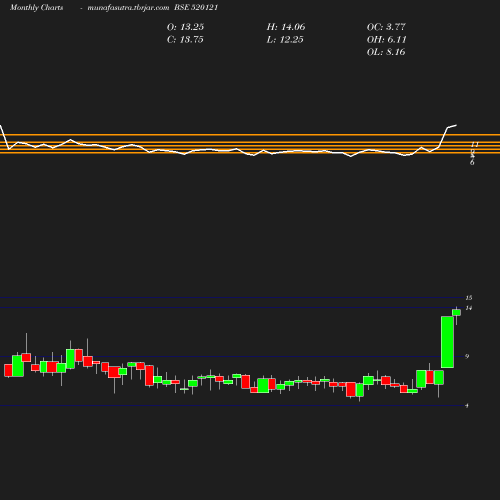500x500 pixels.
Task: Click the 'OH: 6.11' reading
Action: tap(386, 40)
